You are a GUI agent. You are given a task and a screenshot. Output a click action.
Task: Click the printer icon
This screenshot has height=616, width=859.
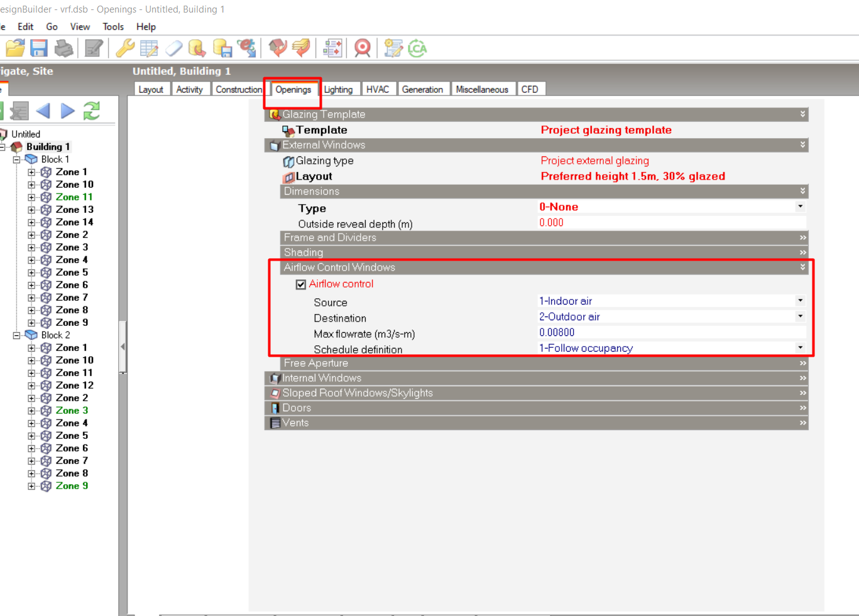(x=64, y=48)
